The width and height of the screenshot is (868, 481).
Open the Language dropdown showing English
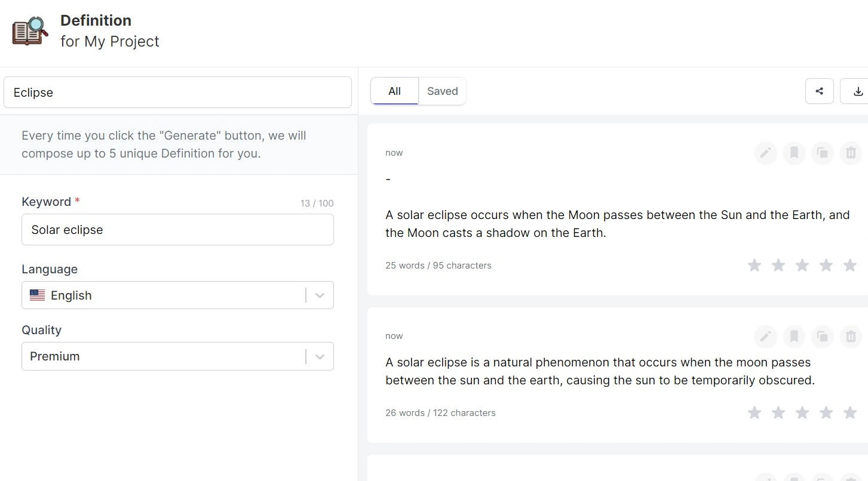[x=177, y=295]
